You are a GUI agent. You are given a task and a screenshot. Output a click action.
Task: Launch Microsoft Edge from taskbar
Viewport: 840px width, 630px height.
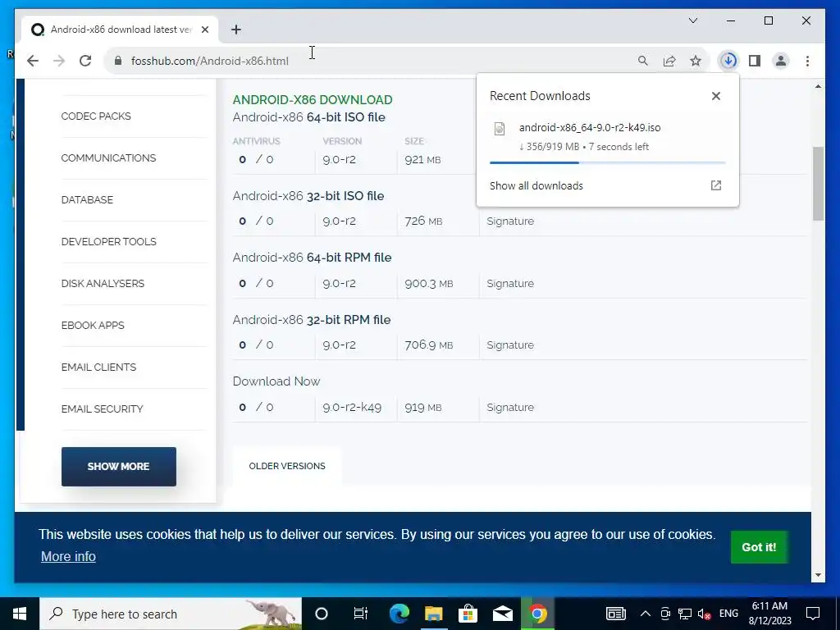coord(399,614)
